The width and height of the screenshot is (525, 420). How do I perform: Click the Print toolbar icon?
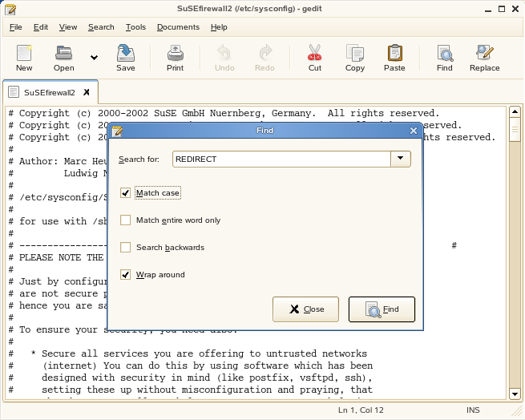175,54
